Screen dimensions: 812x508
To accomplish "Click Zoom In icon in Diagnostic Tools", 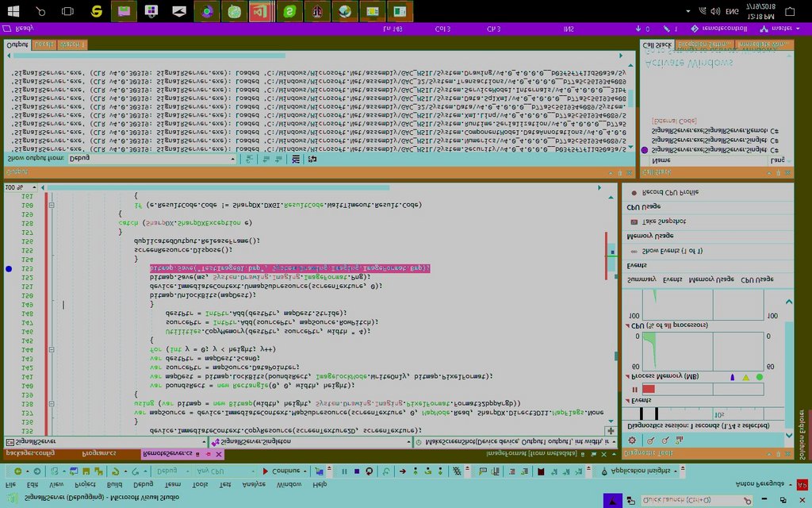I will point(651,440).
